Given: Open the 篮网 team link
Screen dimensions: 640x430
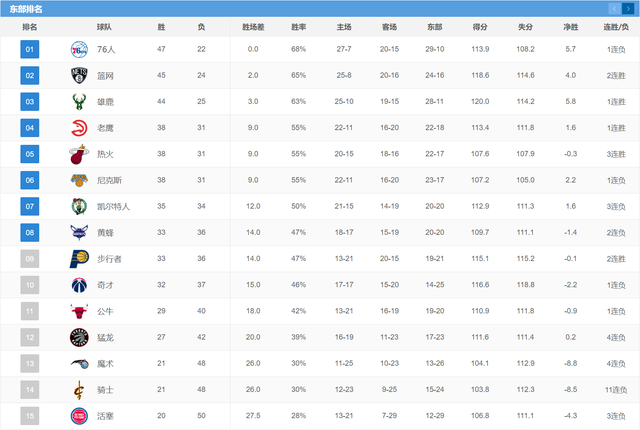Looking at the screenshot, I should pos(105,76).
